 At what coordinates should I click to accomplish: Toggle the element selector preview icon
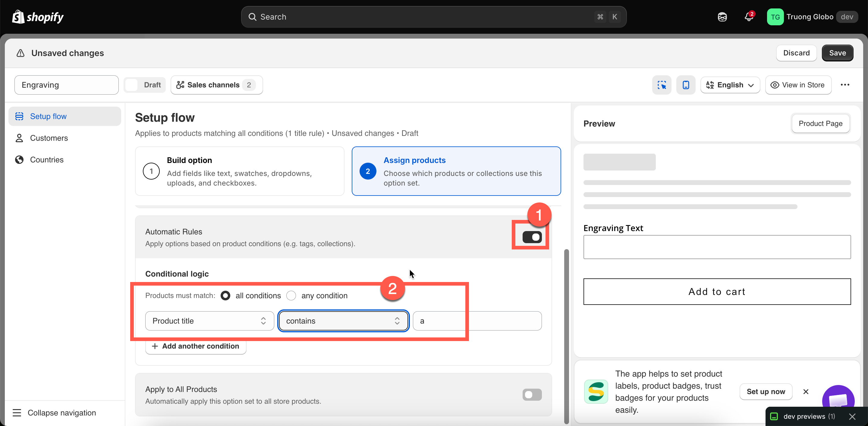pyautogui.click(x=662, y=85)
